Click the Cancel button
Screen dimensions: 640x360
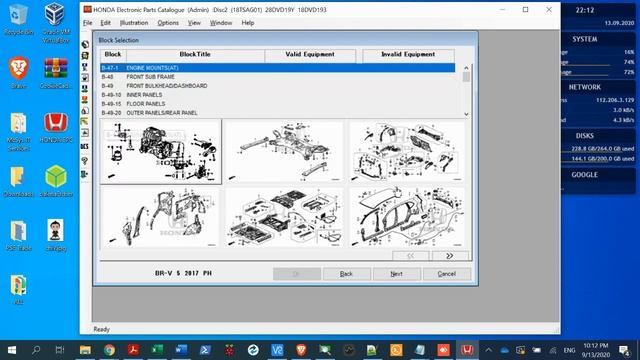click(x=447, y=274)
